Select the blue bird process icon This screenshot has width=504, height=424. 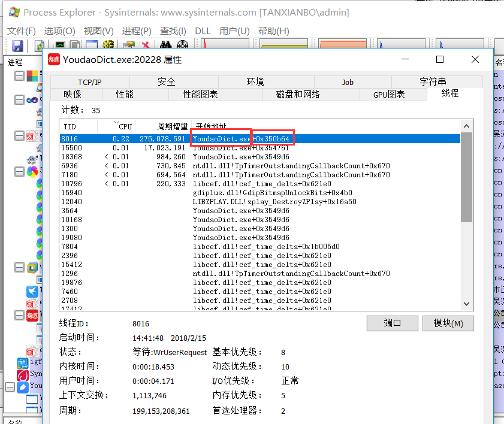pyautogui.click(x=32, y=291)
